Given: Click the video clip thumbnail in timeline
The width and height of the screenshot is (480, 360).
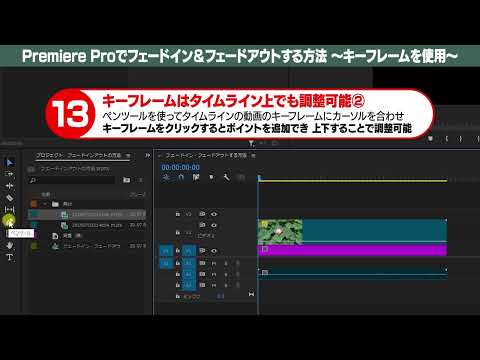Looking at the screenshot, I should tap(280, 232).
